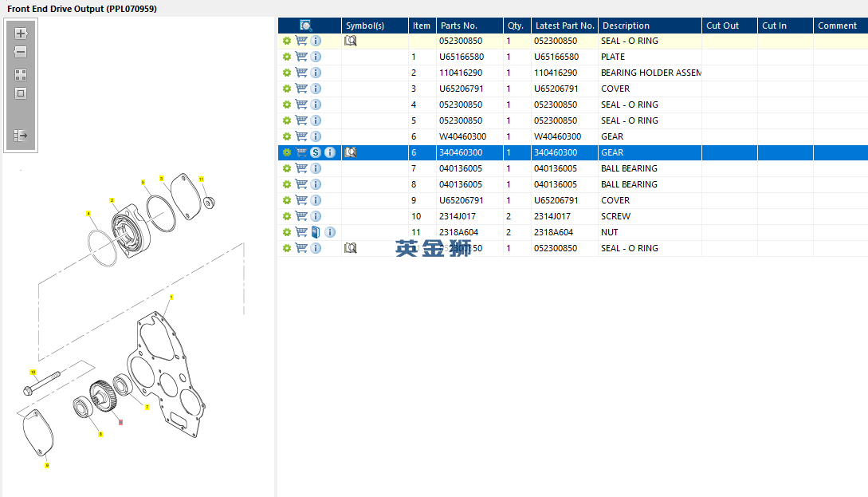The width and height of the screenshot is (868, 497).
Task: Sort by the Qty. column header
Action: click(517, 26)
